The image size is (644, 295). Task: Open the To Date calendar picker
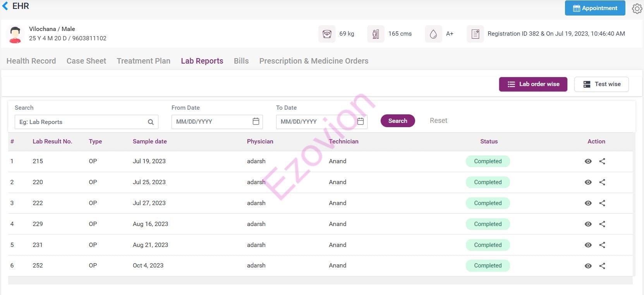[x=360, y=121]
